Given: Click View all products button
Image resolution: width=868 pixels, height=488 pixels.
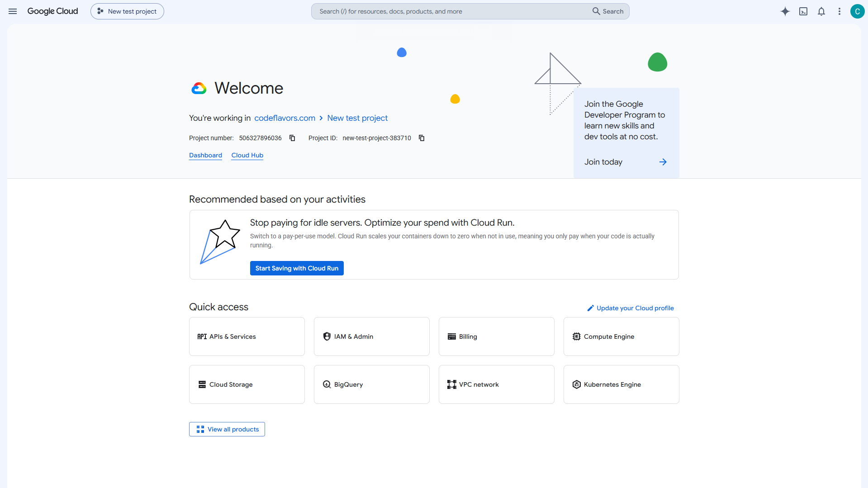Looking at the screenshot, I should [x=227, y=429].
